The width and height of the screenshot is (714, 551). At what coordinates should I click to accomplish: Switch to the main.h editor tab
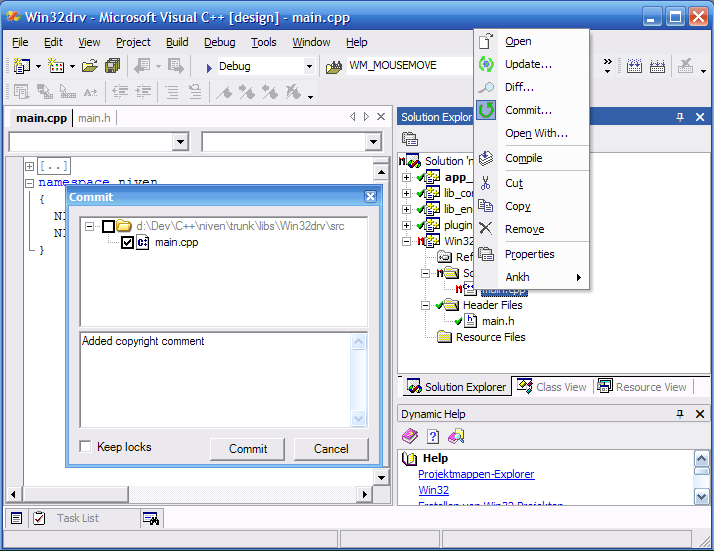coord(94,118)
